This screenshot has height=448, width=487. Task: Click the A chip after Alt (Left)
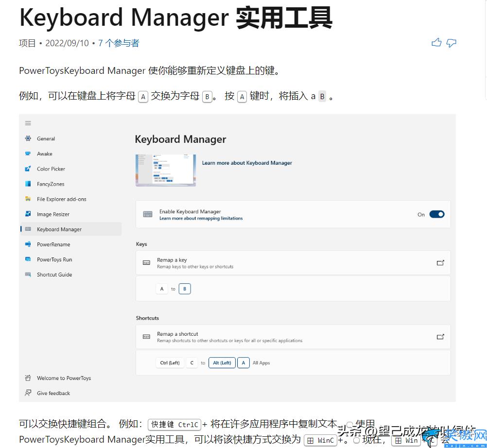click(x=243, y=362)
